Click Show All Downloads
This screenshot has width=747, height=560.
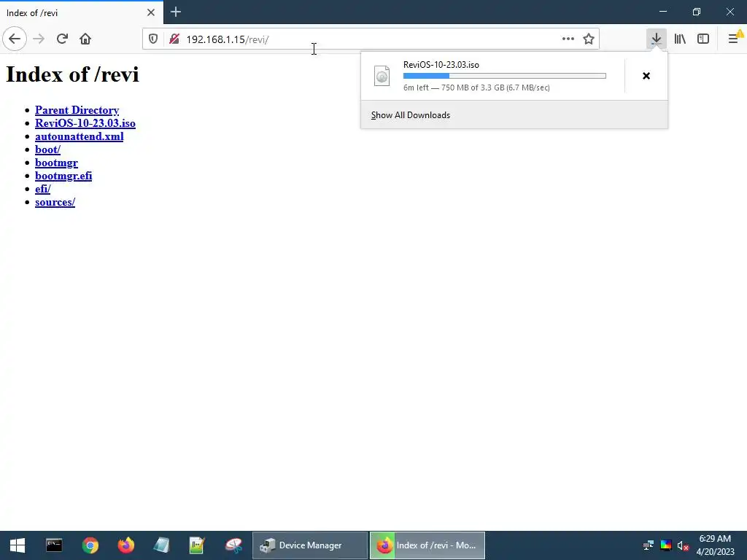pos(410,115)
